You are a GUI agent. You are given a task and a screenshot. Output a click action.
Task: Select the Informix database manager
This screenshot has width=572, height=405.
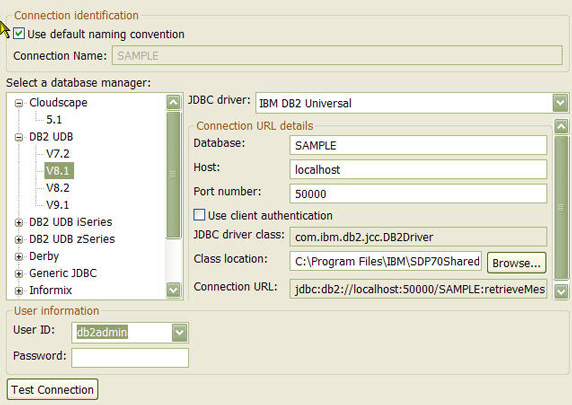[x=51, y=290]
